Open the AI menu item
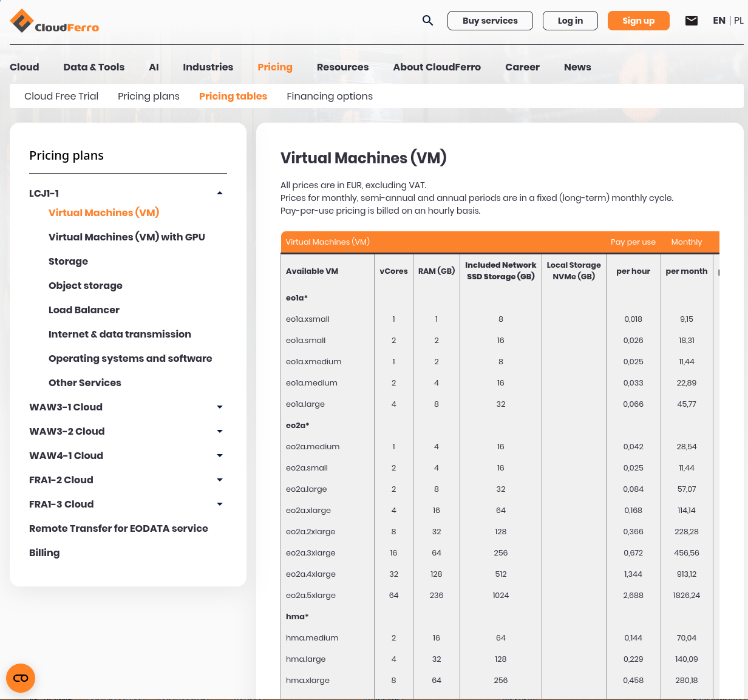 (x=154, y=67)
